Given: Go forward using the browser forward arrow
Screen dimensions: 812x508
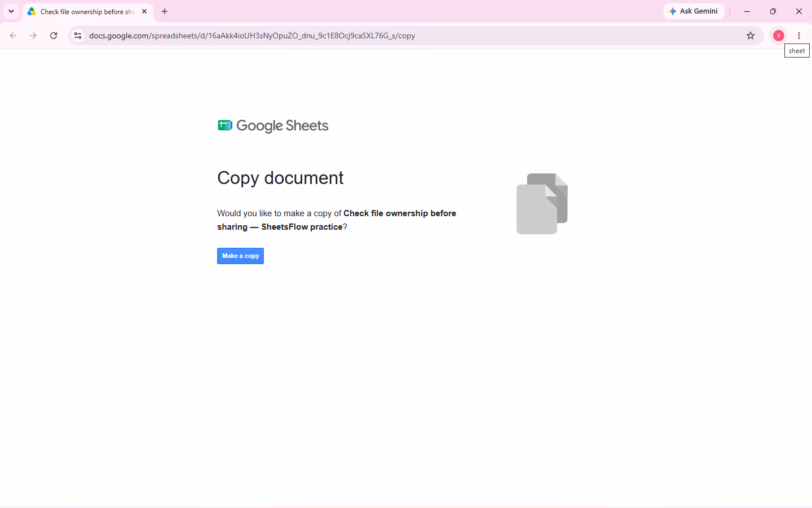Looking at the screenshot, I should pyautogui.click(x=33, y=36).
